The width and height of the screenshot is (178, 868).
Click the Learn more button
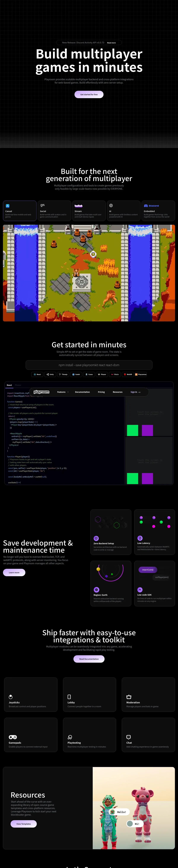[x=14, y=572]
